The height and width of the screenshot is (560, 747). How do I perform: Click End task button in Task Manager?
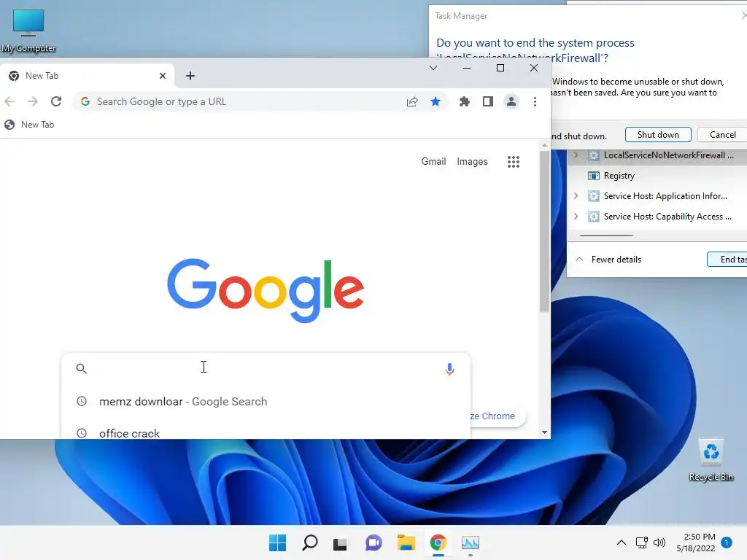point(727,260)
